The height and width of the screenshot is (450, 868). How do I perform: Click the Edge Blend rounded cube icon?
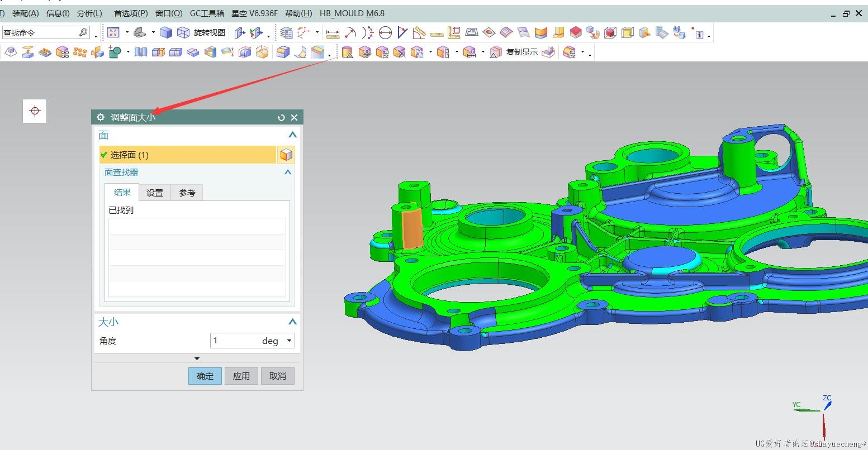coord(283,52)
